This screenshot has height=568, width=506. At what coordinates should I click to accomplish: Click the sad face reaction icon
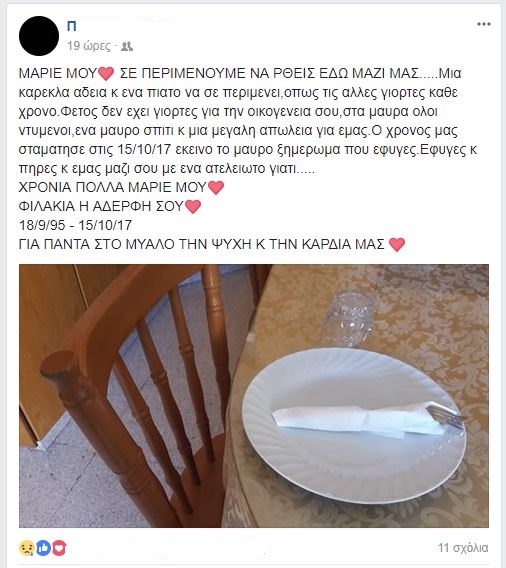pyautogui.click(x=27, y=548)
